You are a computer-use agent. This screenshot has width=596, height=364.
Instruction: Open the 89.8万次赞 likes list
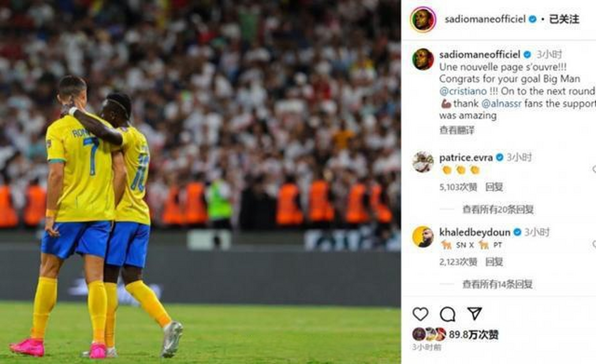[474, 335]
